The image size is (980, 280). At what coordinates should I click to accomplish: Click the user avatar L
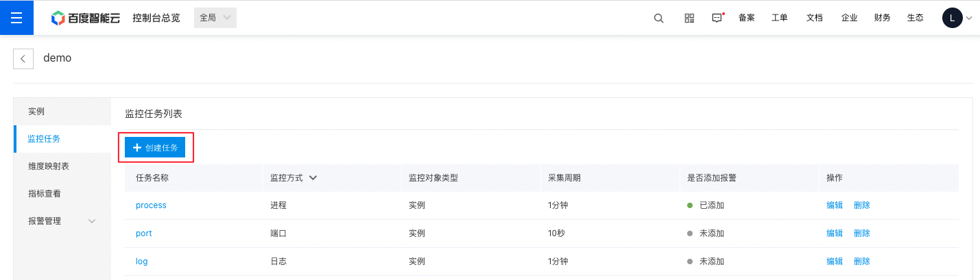coord(952,18)
